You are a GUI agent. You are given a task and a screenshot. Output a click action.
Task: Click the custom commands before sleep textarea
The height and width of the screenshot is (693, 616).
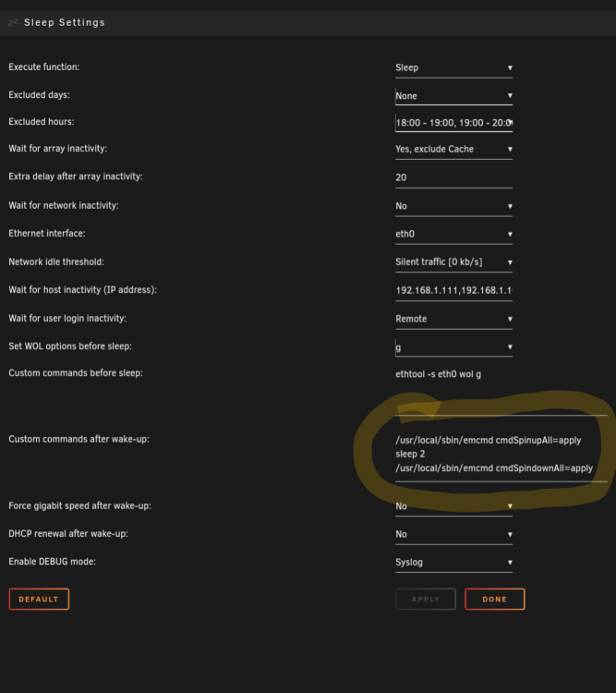point(501,391)
